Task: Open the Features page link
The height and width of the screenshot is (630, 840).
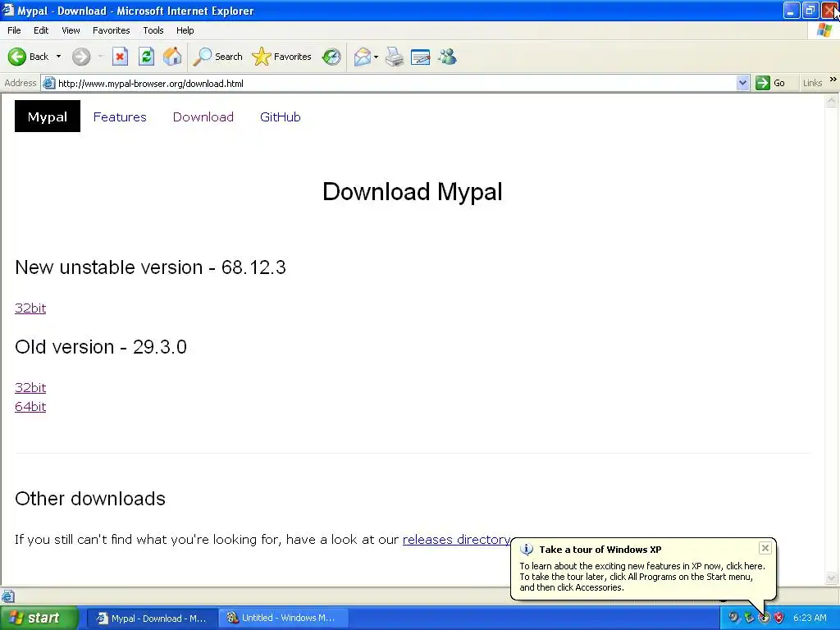Action: coord(120,116)
